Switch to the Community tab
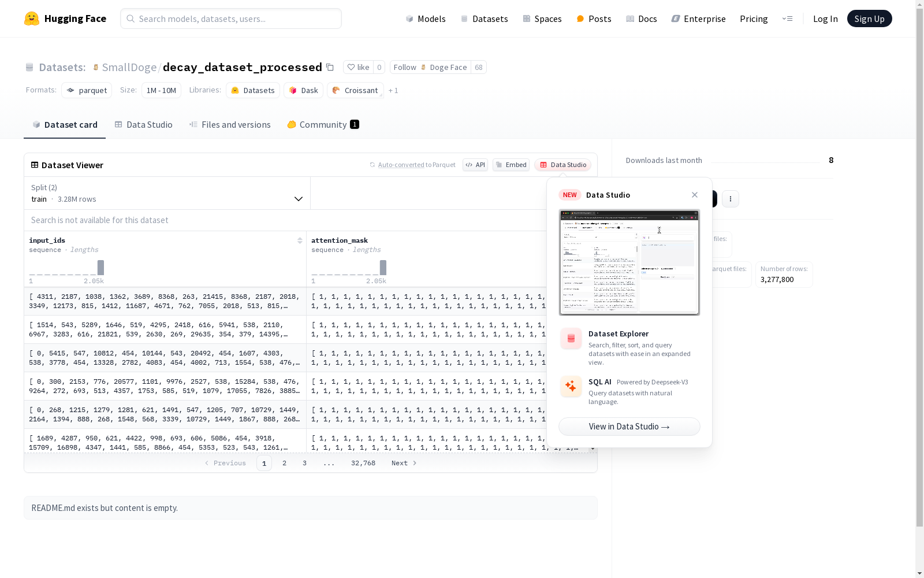924x578 pixels. point(323,124)
